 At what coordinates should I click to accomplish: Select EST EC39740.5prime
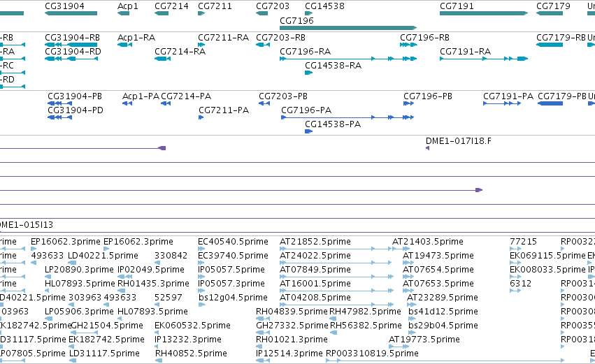click(x=233, y=256)
